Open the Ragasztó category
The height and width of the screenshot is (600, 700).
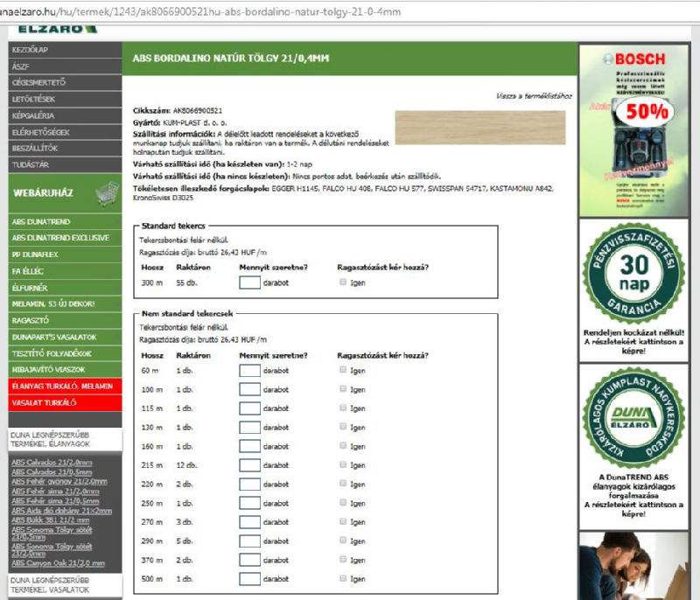(x=65, y=320)
